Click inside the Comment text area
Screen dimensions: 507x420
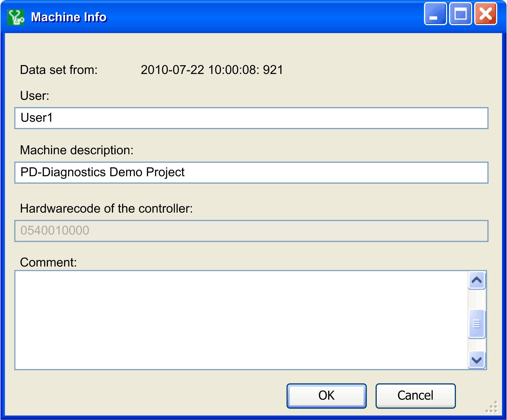click(x=241, y=320)
